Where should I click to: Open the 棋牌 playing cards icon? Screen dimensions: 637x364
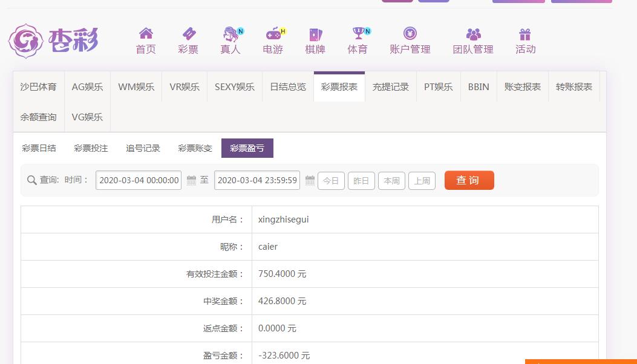pos(316,34)
